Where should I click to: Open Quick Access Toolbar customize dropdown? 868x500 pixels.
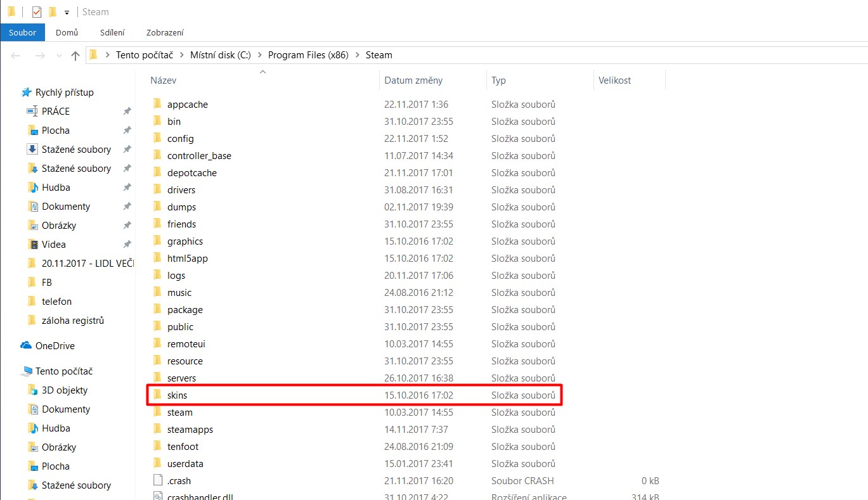point(67,13)
